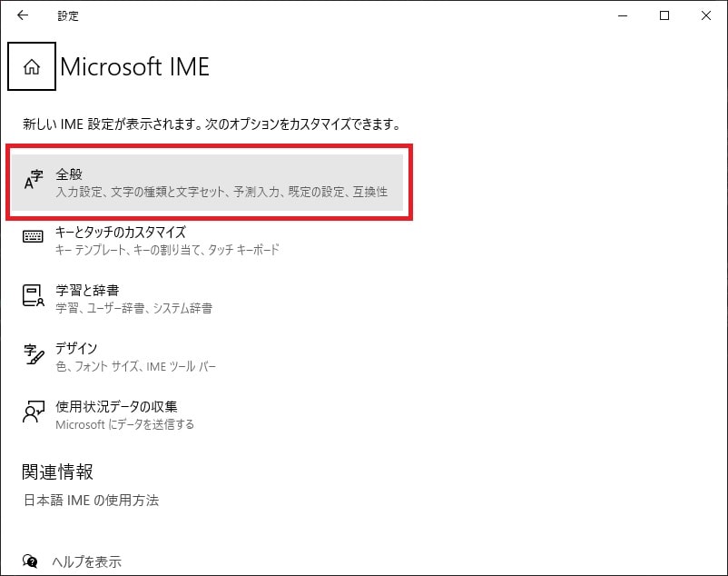Open 学習と辞書 settings

[207, 299]
